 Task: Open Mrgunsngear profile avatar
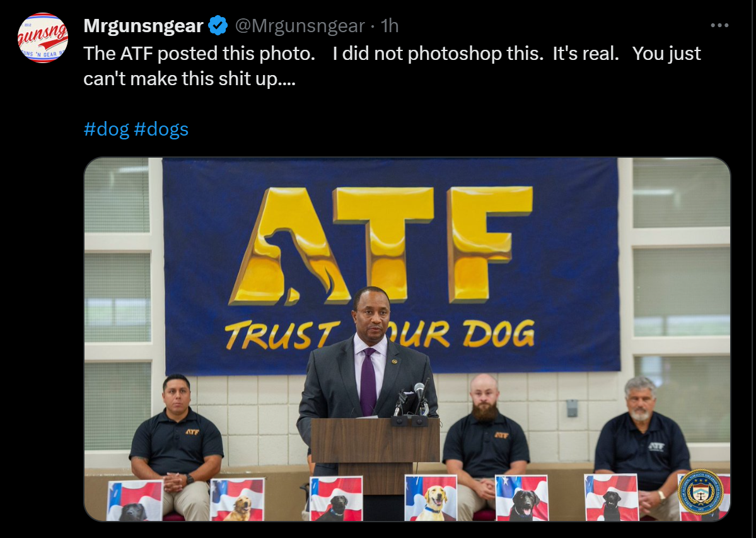point(42,38)
